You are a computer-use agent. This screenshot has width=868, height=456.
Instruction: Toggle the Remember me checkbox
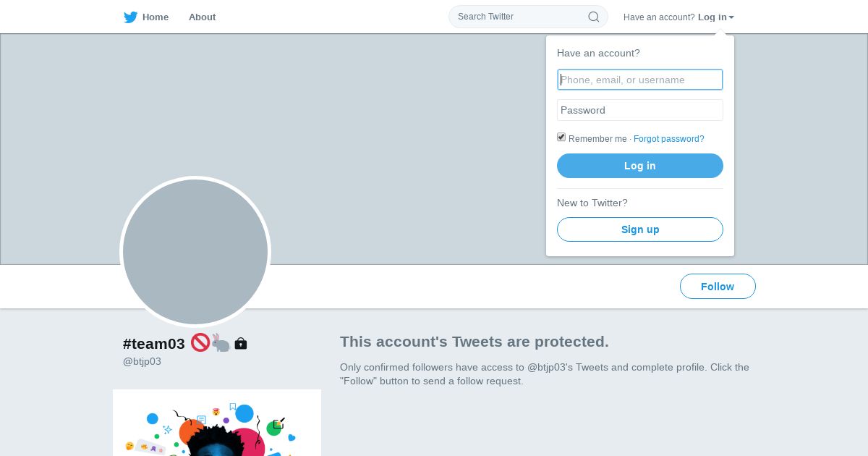(561, 138)
